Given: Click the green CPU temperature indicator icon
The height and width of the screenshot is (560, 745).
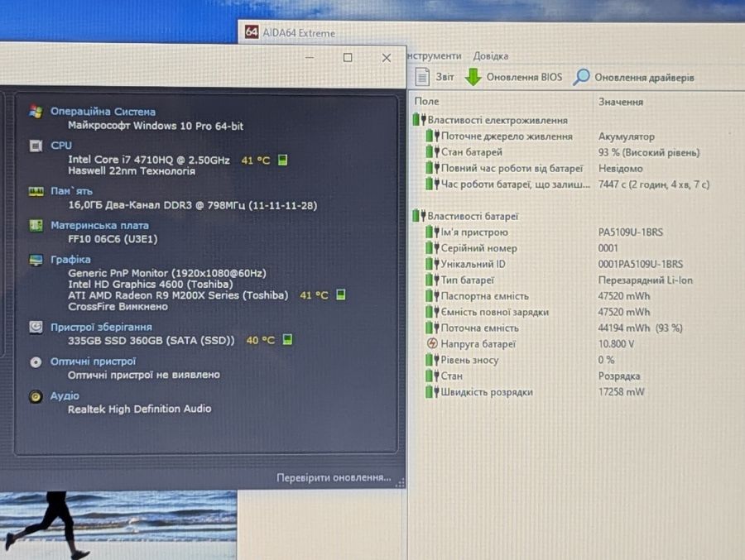Looking at the screenshot, I should point(282,160).
